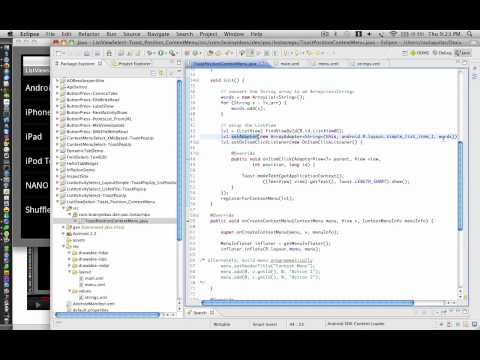The height and width of the screenshot is (360, 480).
Task: Open the File menu
Action: pos(51,34)
